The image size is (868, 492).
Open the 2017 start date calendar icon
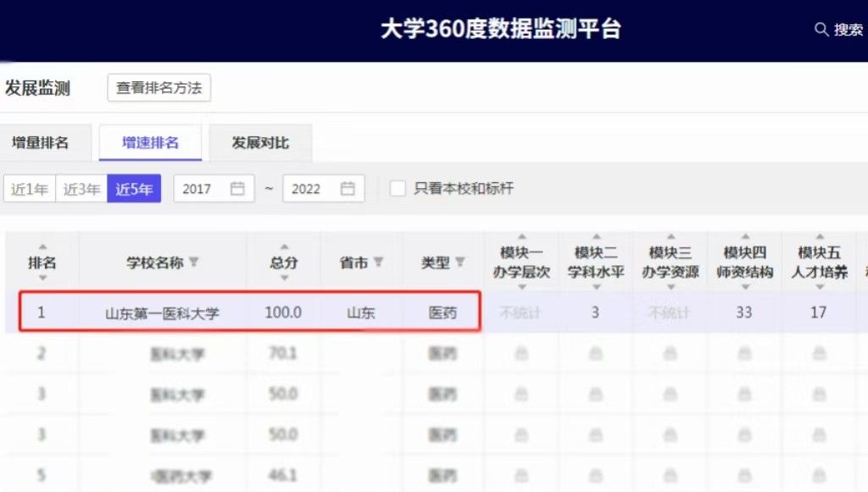[x=237, y=189]
